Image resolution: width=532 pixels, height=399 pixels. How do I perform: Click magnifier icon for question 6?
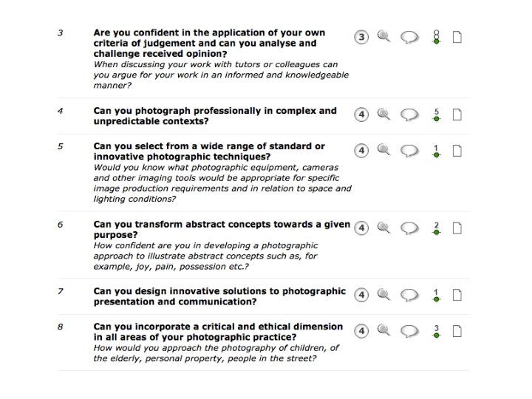coord(383,228)
